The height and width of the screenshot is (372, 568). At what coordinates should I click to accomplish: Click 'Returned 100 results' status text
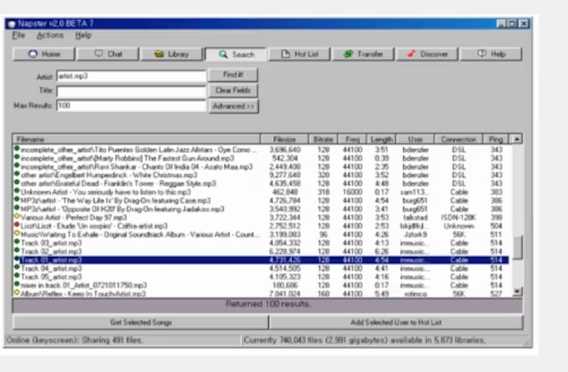coord(268,304)
